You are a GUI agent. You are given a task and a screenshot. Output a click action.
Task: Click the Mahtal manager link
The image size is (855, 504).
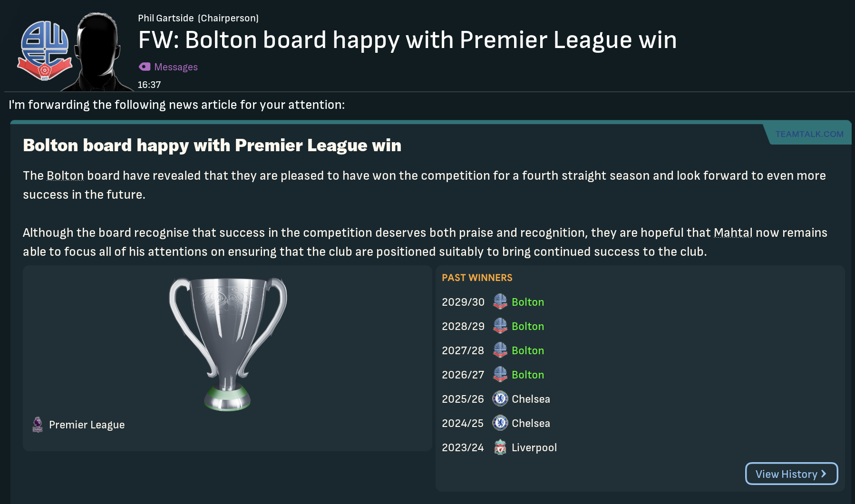[733, 233]
